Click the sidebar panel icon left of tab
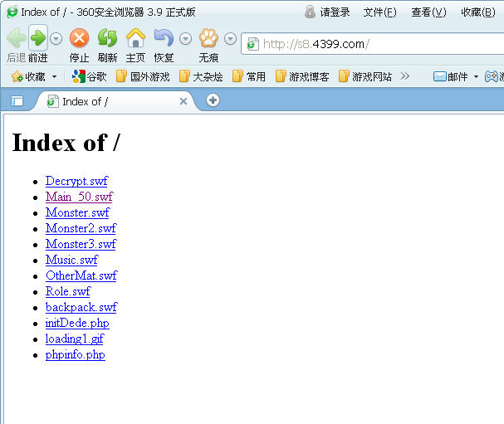 (17, 101)
